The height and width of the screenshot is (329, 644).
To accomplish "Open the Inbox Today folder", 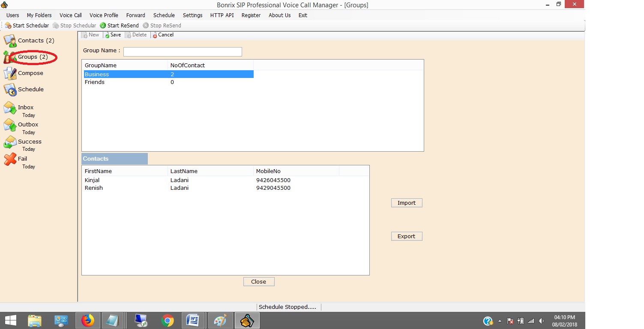I will [19, 111].
